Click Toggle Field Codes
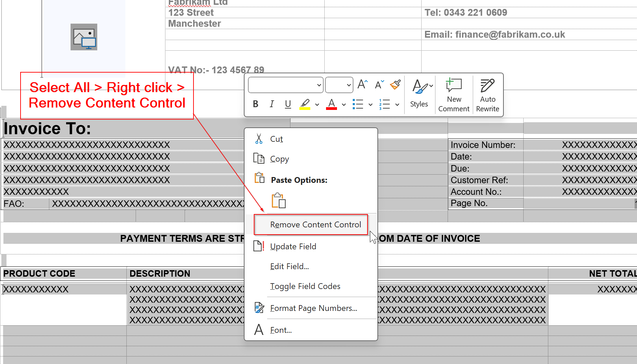 tap(305, 286)
